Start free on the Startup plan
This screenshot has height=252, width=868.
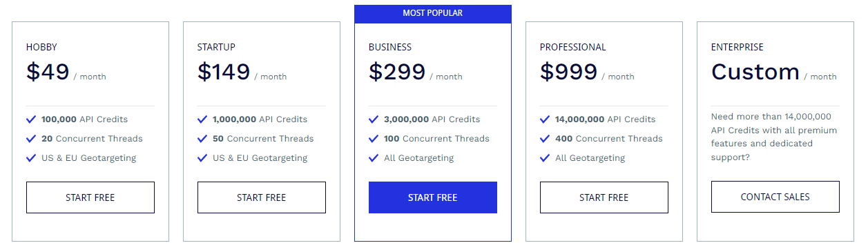coord(262,197)
